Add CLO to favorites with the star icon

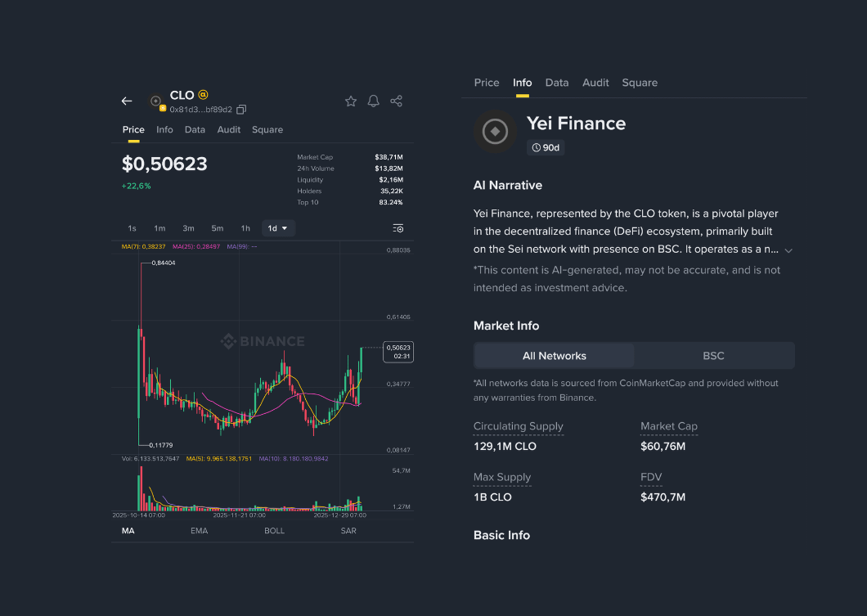[351, 101]
